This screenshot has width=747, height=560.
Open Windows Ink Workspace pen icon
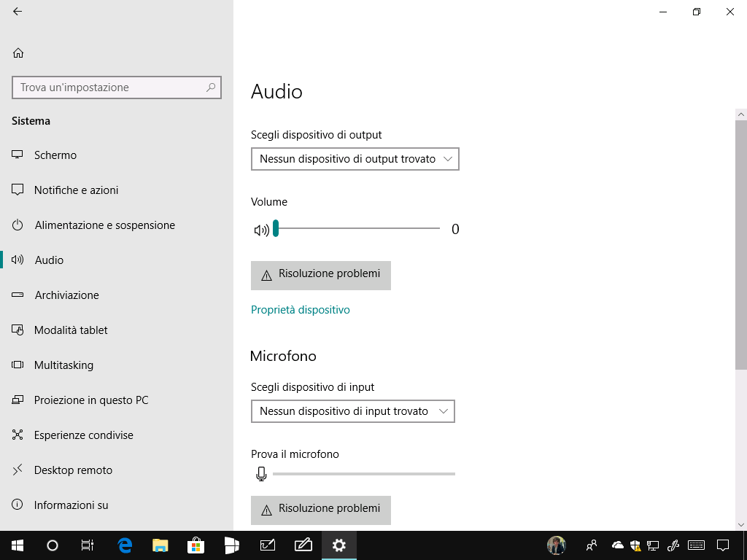coord(673,545)
